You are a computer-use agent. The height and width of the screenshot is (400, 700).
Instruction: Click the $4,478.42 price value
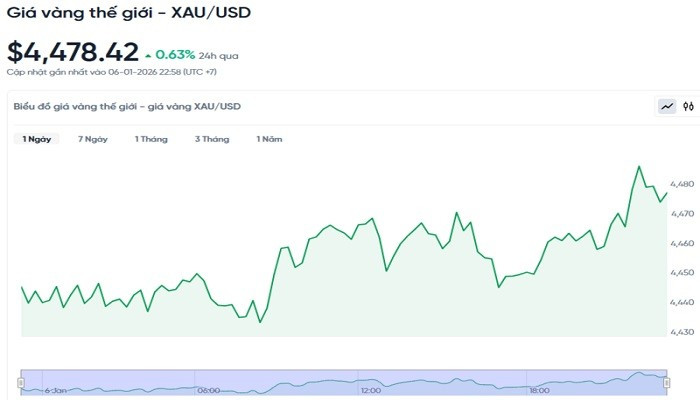tap(72, 52)
